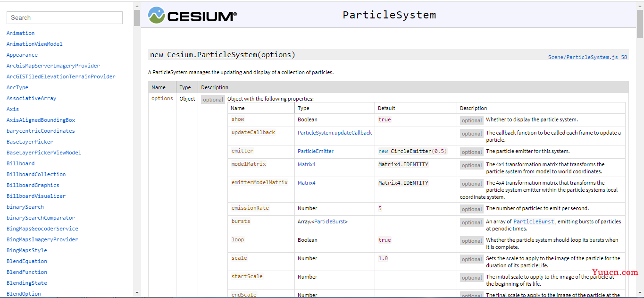
Task: Click the emissionRate property name
Action: 250,208
